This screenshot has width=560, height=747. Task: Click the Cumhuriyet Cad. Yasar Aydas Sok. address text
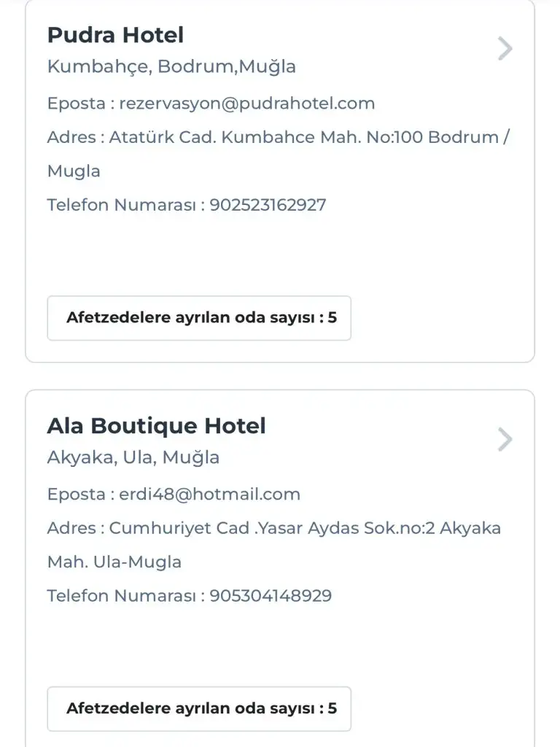click(x=305, y=529)
